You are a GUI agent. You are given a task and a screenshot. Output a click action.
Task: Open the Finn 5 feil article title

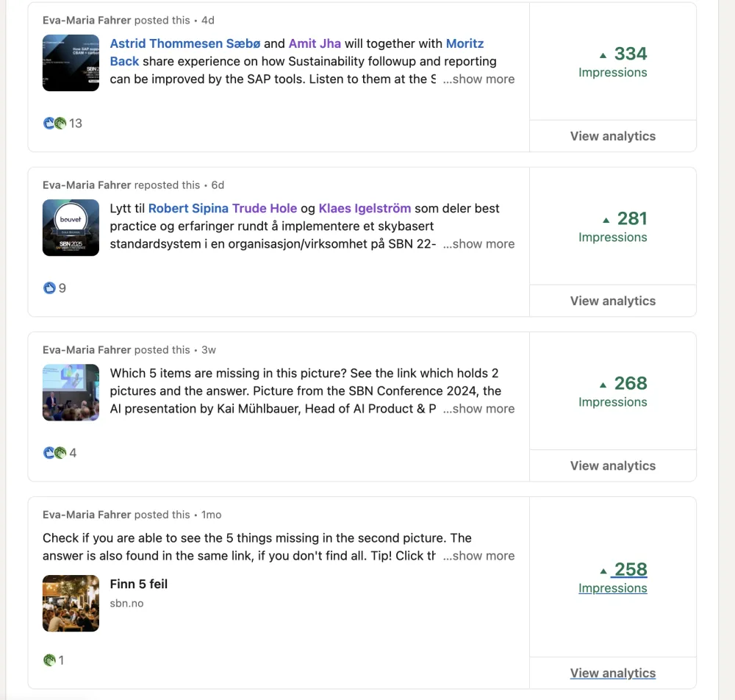pyautogui.click(x=139, y=585)
